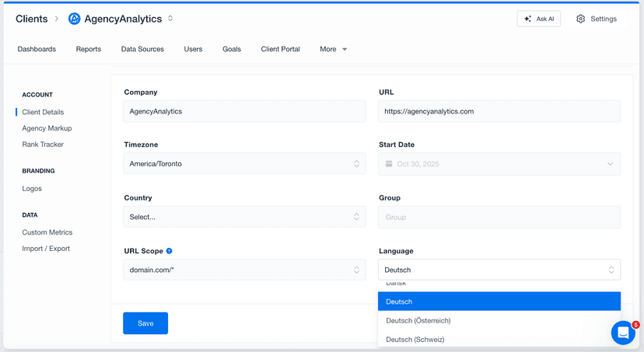
Task: Click the AgencyAnalytics logo icon
Action: (x=75, y=19)
